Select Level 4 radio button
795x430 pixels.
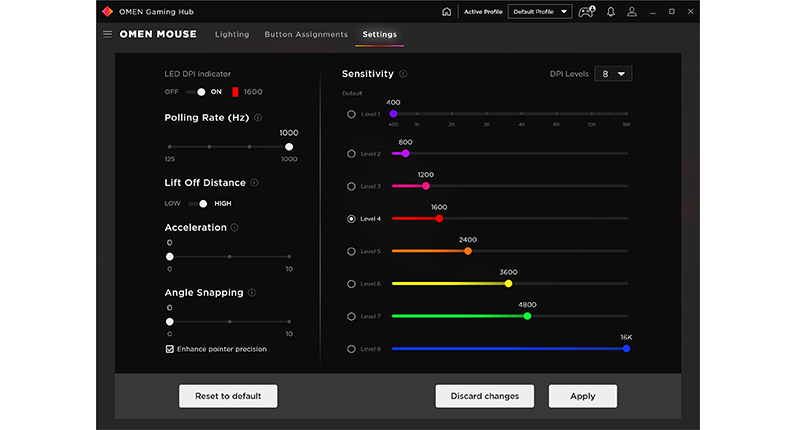pos(351,219)
